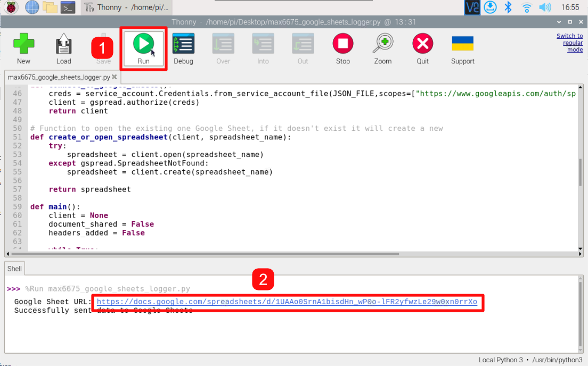Quit Thonny via the toolbar
The width and height of the screenshot is (588, 366).
(x=422, y=48)
